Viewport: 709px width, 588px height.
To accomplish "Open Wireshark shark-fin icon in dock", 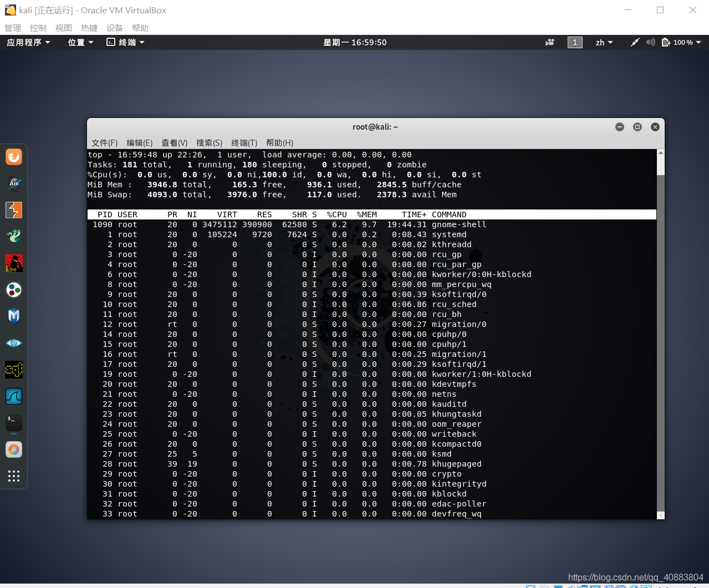I will pyautogui.click(x=14, y=396).
